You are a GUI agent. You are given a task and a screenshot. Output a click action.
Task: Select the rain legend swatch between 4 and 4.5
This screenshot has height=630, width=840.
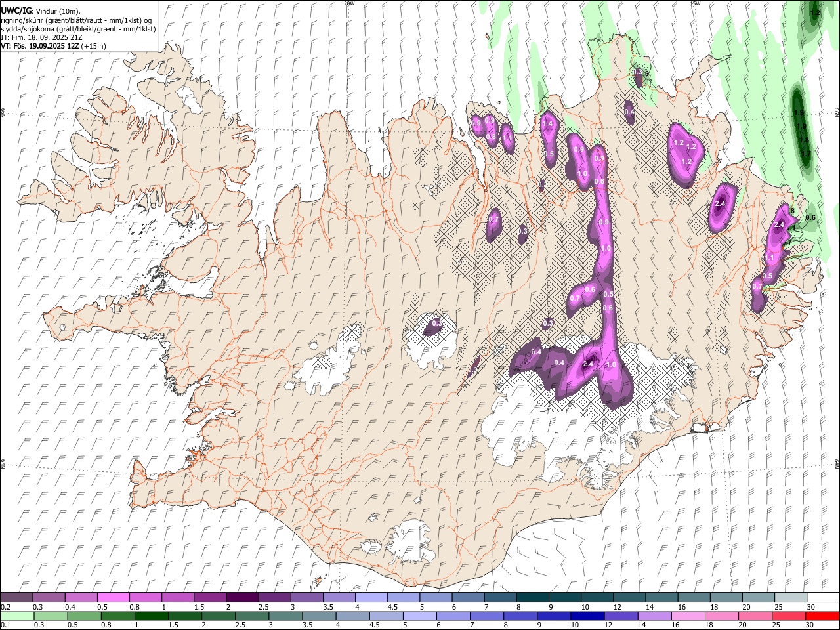(x=352, y=616)
